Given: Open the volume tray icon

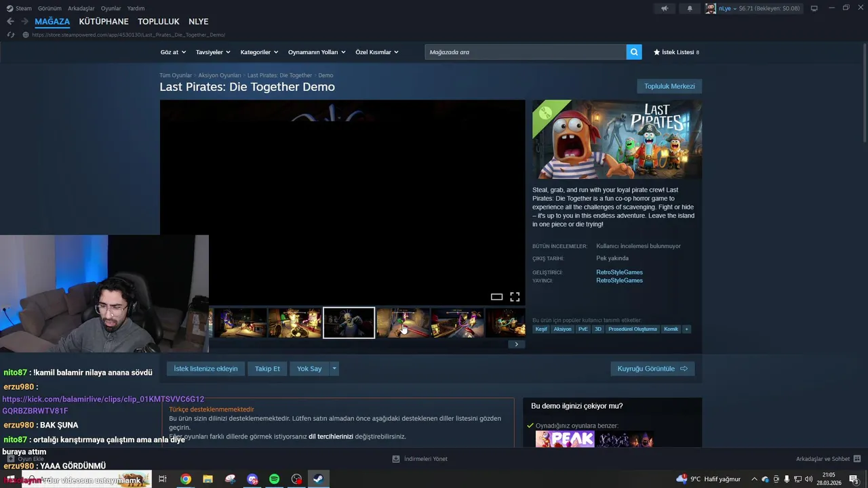Looking at the screenshot, I should coord(808,479).
